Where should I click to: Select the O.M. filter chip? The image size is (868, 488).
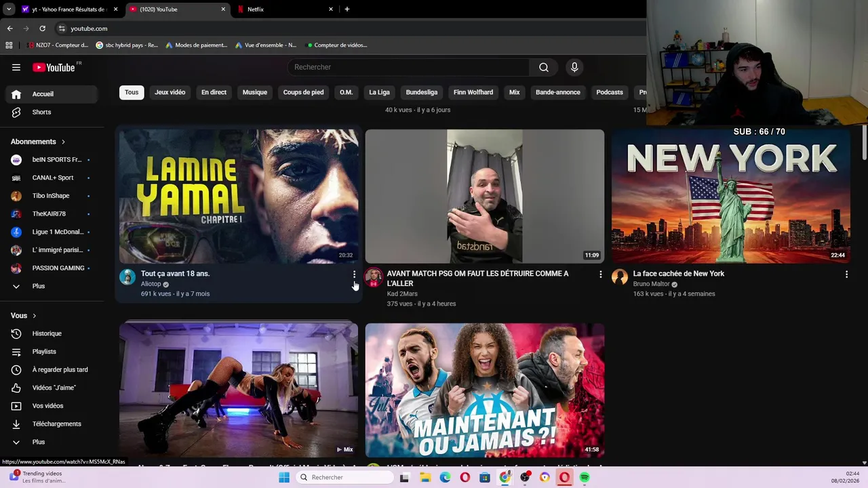[x=346, y=92]
